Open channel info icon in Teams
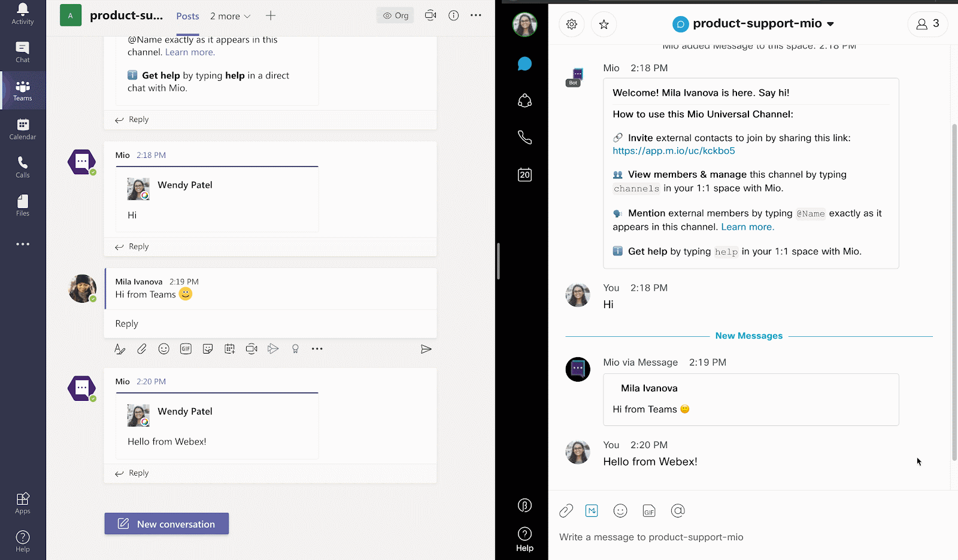This screenshot has height=560, width=958. tap(454, 16)
